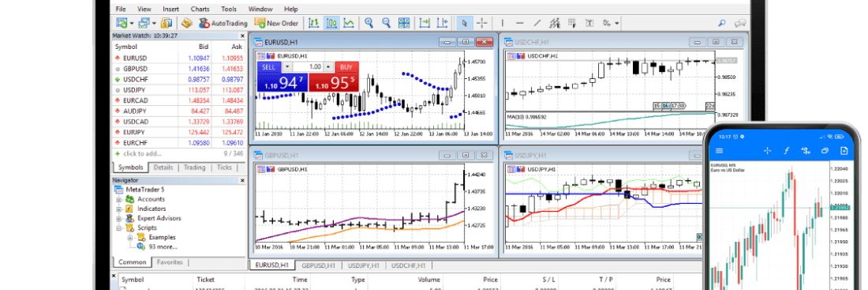Switch to Ticks tab in Market Watch
This screenshot has height=290, width=868.
pyautogui.click(x=224, y=168)
